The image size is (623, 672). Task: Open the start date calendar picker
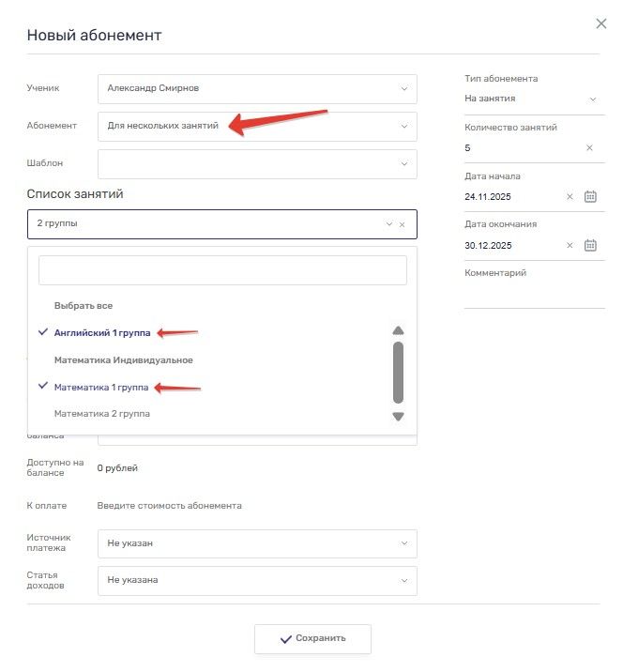click(590, 197)
